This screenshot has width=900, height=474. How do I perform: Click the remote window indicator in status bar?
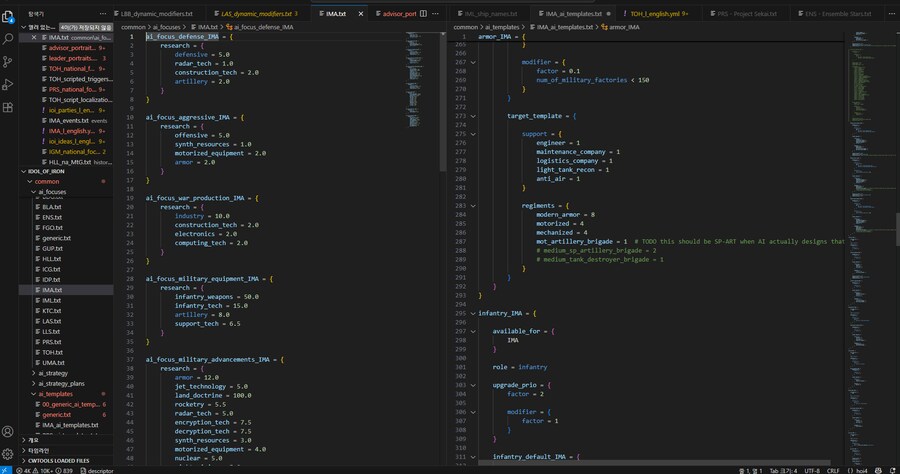(6, 470)
